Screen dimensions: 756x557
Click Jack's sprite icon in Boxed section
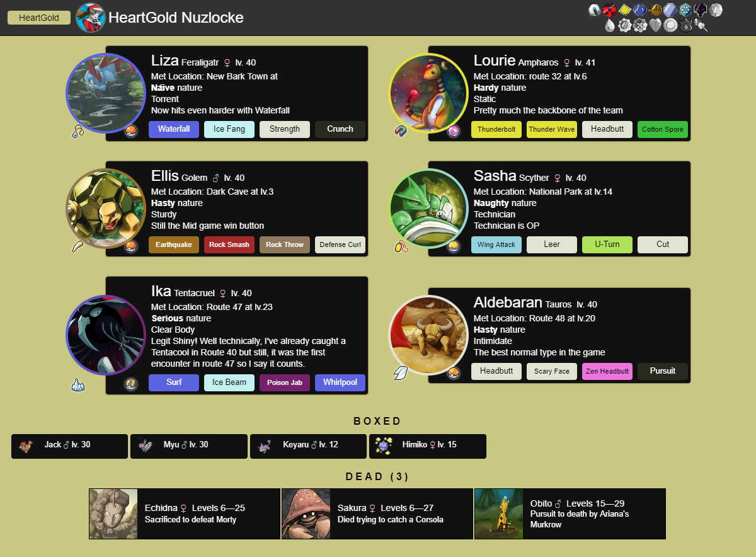[x=25, y=446]
